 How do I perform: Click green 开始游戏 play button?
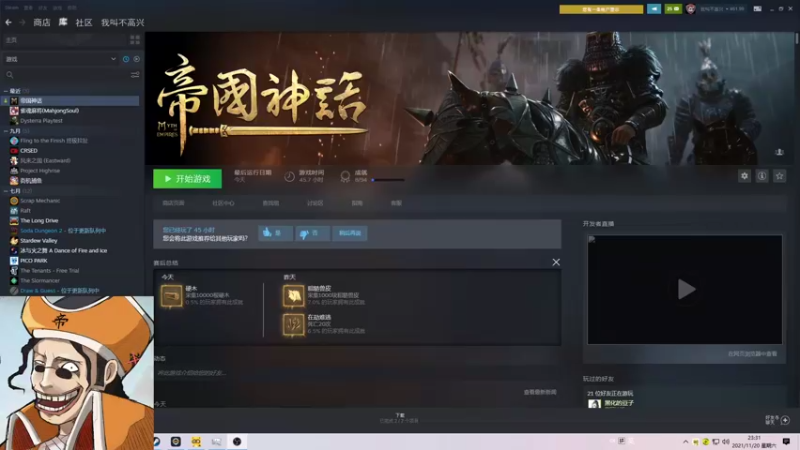point(187,179)
